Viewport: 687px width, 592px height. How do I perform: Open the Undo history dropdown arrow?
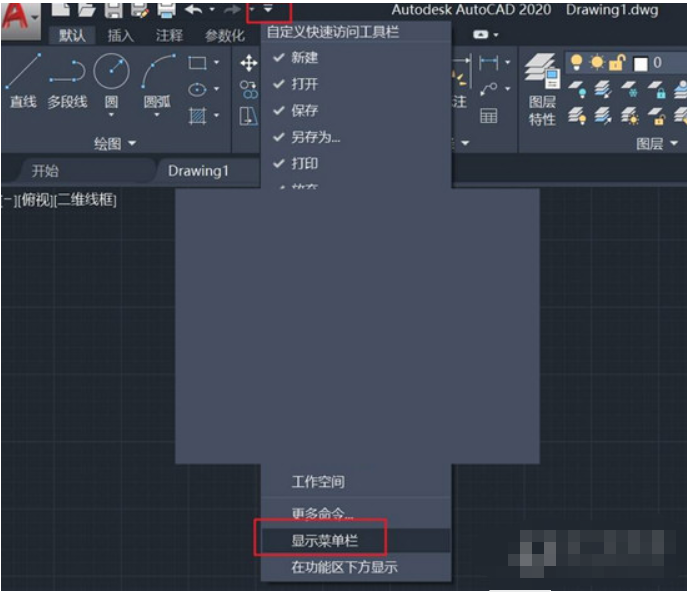[212, 9]
